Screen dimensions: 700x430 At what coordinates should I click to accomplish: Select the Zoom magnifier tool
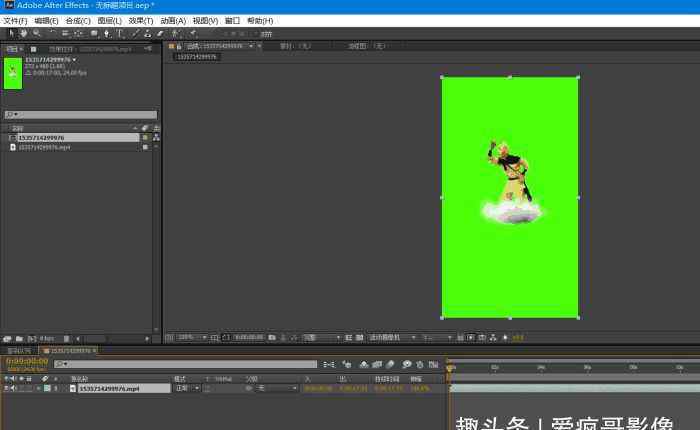[x=37, y=33]
